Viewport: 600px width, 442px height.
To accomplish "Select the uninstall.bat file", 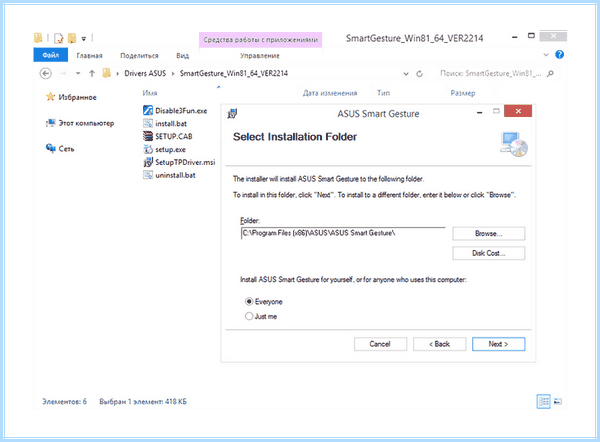I will click(175, 175).
